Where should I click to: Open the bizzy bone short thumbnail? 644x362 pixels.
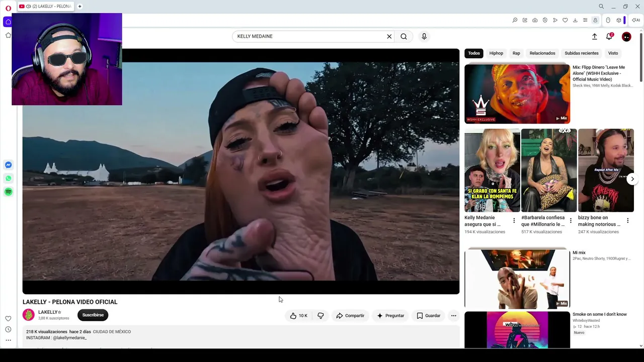[x=606, y=170]
